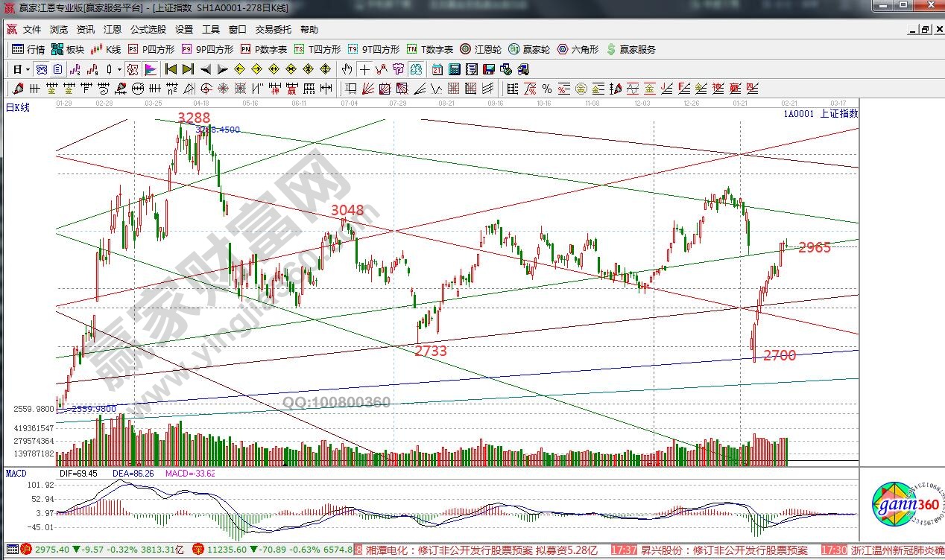Expand the 日 period dropdown arrow
This screenshot has height=560, width=945.
click(x=28, y=69)
